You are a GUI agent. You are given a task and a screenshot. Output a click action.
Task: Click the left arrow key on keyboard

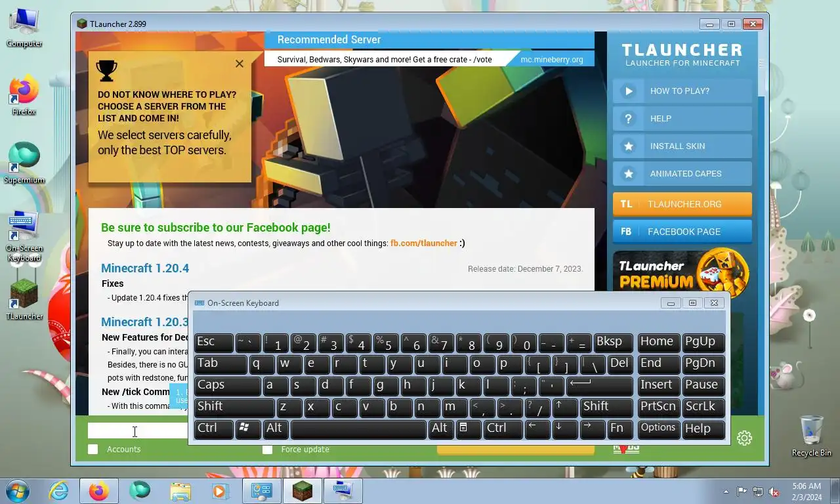click(x=537, y=429)
